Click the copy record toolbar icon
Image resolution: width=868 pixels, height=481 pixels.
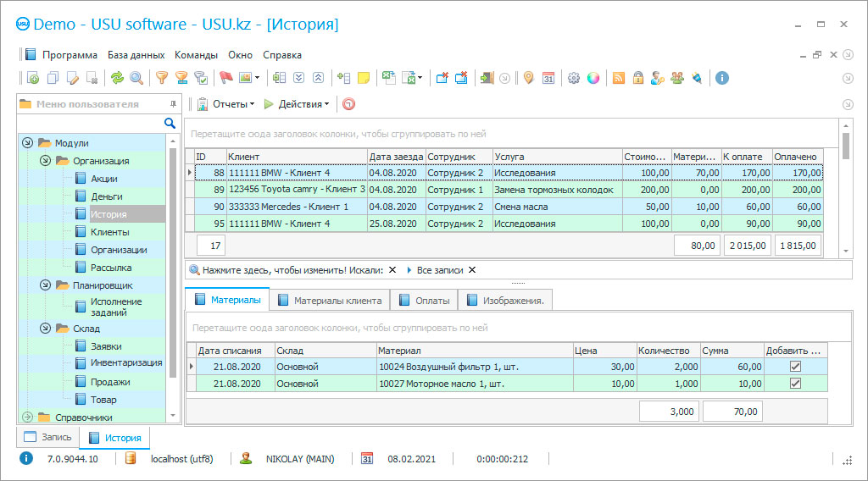[x=53, y=78]
